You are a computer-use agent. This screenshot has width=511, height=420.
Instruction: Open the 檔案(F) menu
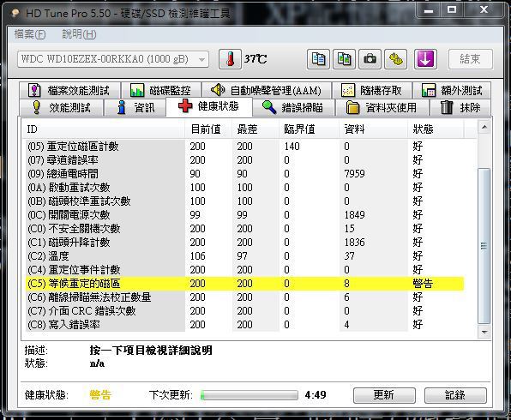click(30, 34)
